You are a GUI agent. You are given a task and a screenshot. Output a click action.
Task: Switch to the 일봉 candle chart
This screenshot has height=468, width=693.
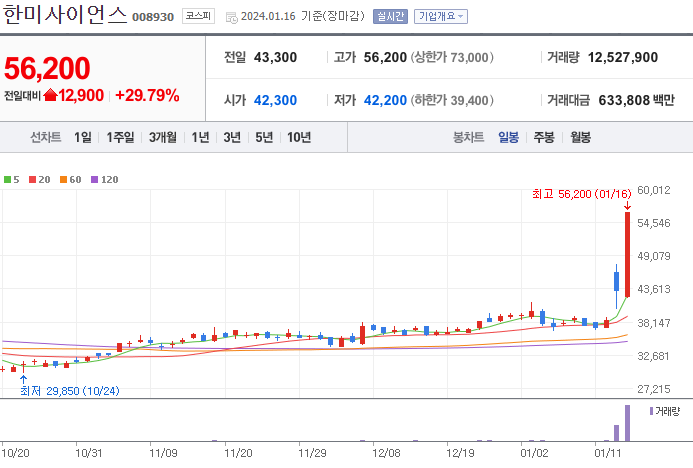[508, 137]
